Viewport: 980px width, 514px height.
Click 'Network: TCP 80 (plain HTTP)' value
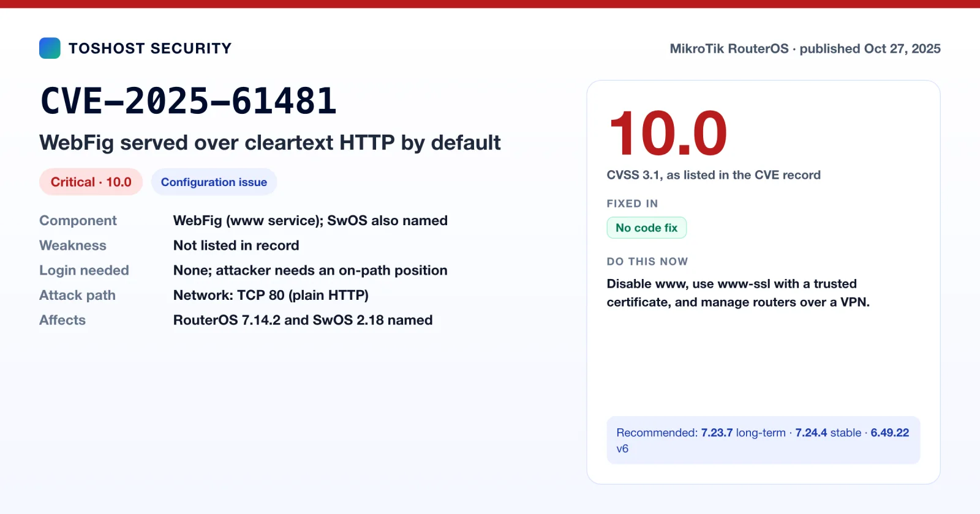[271, 295]
